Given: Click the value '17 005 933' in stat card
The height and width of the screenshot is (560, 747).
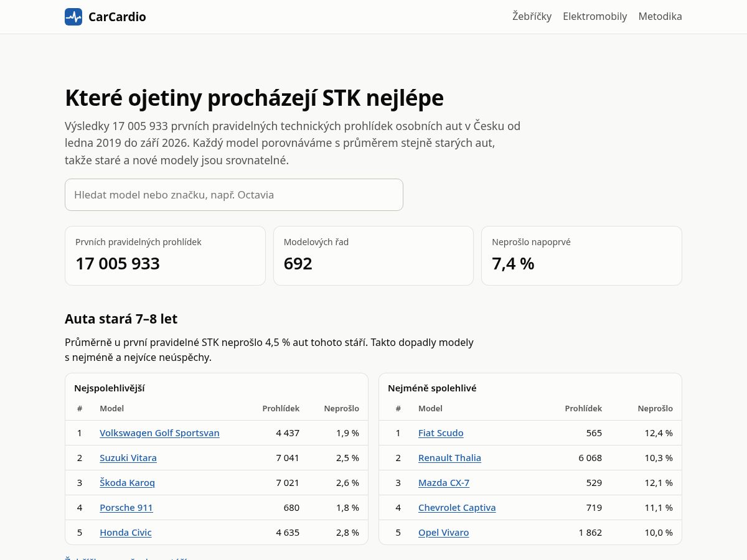Looking at the screenshot, I should [x=118, y=264].
